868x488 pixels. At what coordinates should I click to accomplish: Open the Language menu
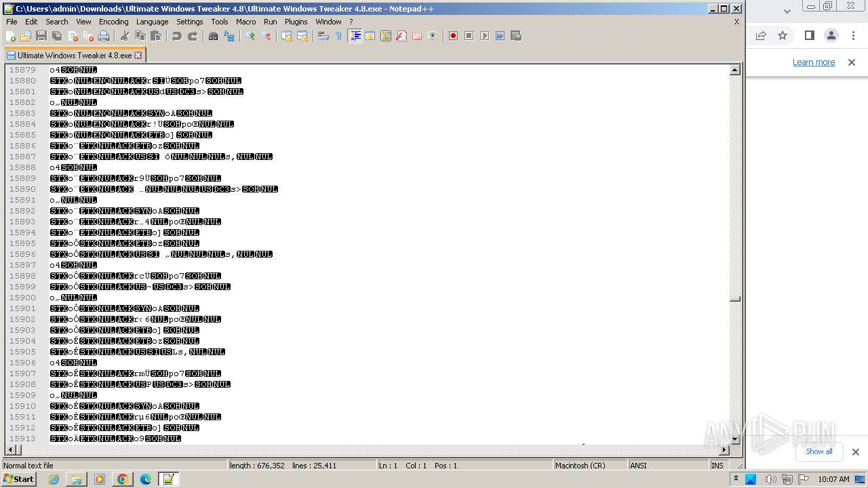pos(152,22)
